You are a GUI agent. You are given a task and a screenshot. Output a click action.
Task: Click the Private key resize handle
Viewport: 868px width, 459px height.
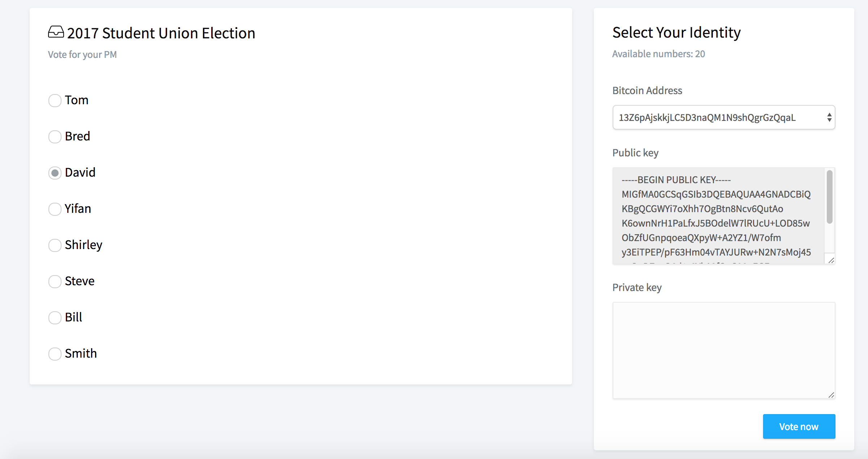tap(831, 395)
